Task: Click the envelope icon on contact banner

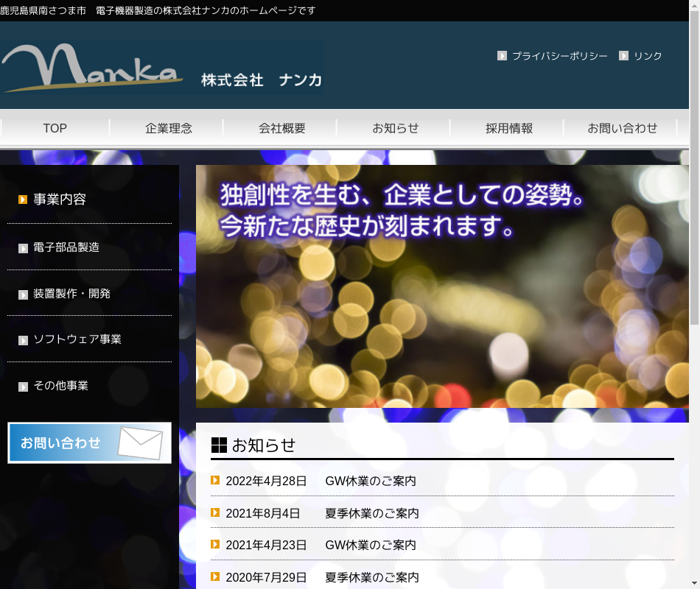Action: point(140,443)
